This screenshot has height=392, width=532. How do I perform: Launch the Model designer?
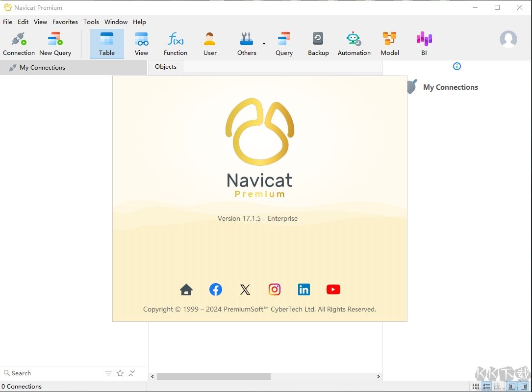click(389, 43)
